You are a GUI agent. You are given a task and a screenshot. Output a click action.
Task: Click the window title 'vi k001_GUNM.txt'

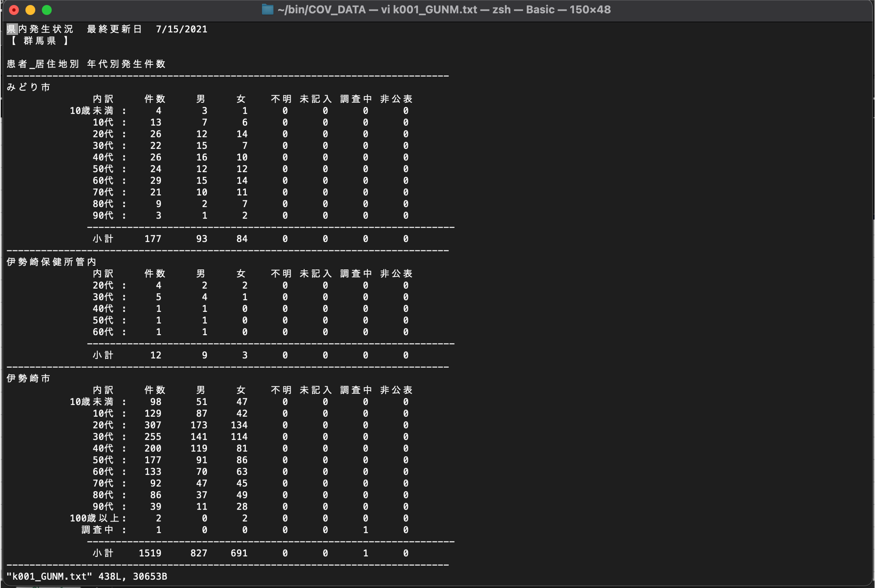pyautogui.click(x=429, y=9)
